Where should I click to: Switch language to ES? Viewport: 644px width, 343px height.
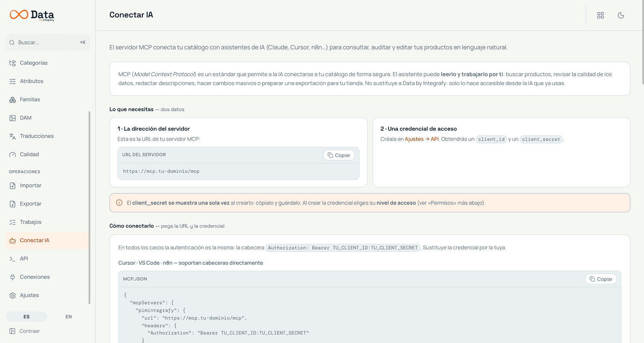(x=26, y=317)
